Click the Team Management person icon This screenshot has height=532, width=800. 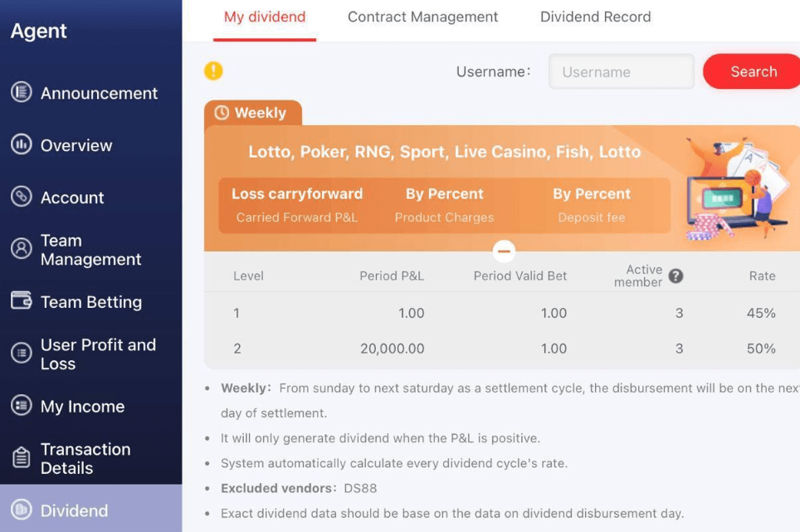22,250
